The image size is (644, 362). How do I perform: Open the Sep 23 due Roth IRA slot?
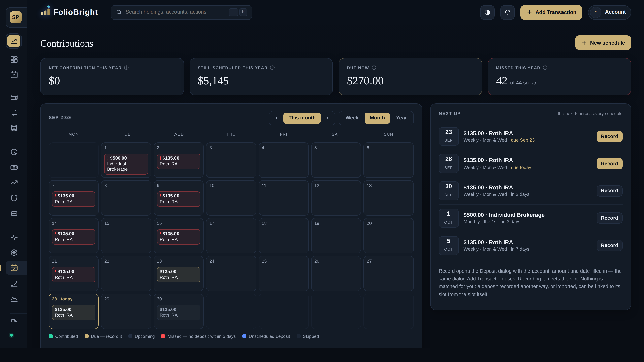click(x=179, y=275)
